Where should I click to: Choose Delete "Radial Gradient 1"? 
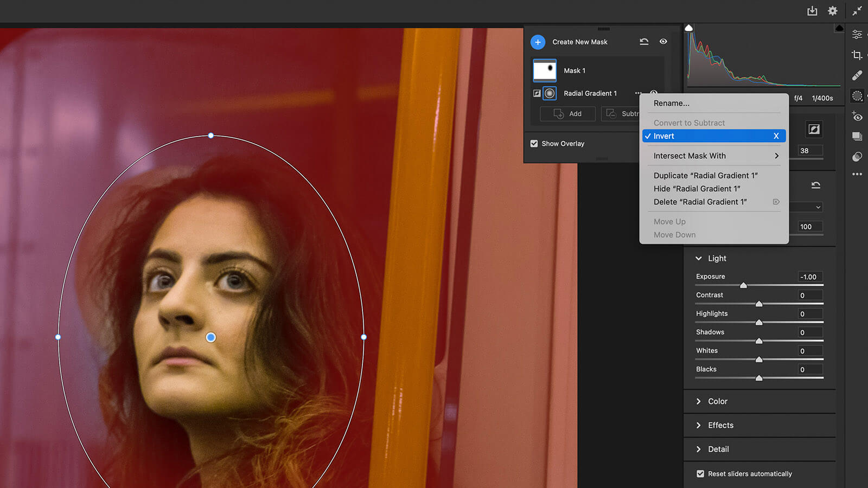pos(714,202)
